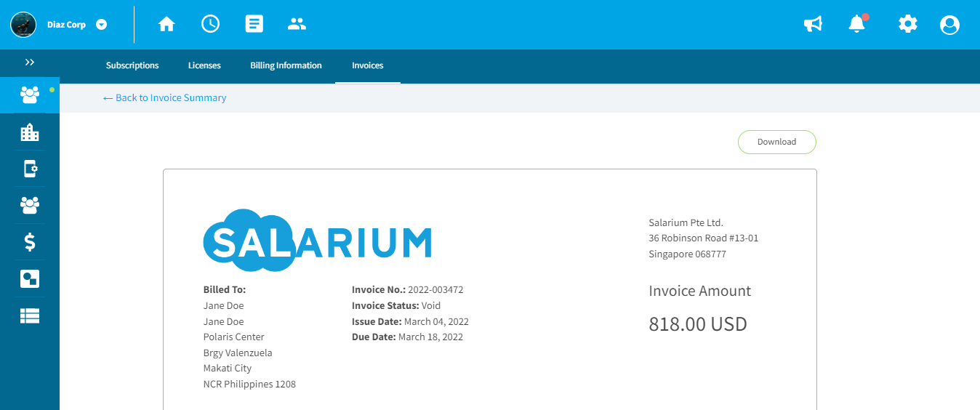Click the Singapore 068777 text
Screen dimensions: 980x410
click(688, 254)
